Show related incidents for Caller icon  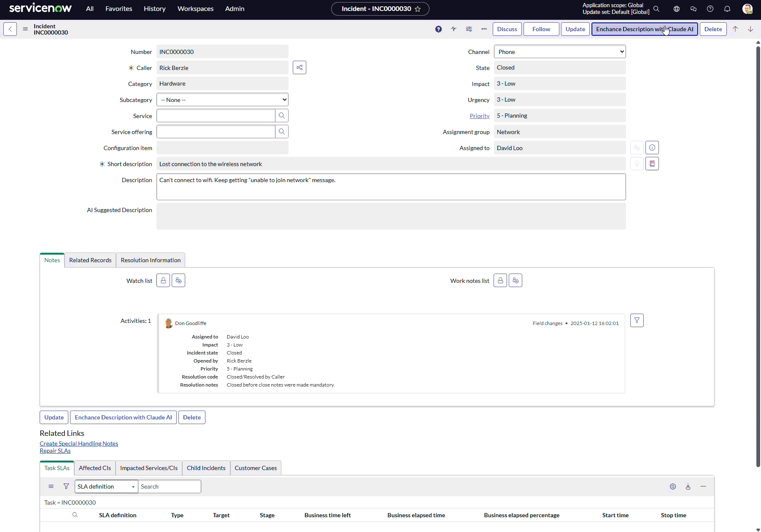[300, 67]
